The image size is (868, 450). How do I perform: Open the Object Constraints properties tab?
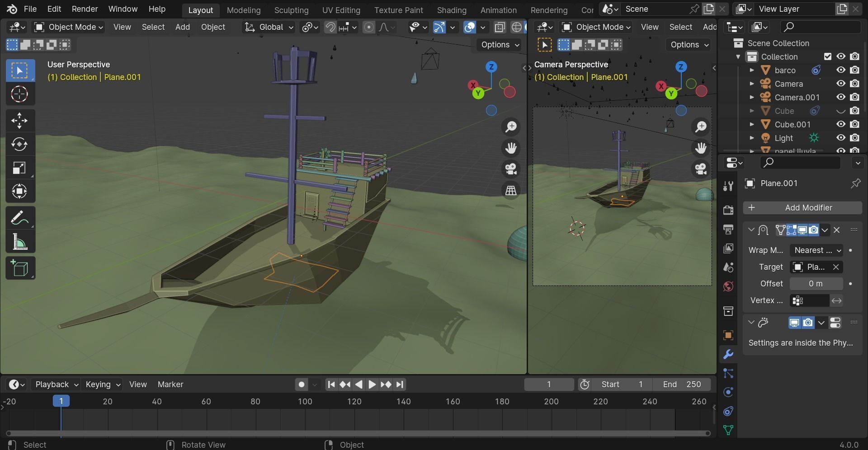[x=728, y=411]
